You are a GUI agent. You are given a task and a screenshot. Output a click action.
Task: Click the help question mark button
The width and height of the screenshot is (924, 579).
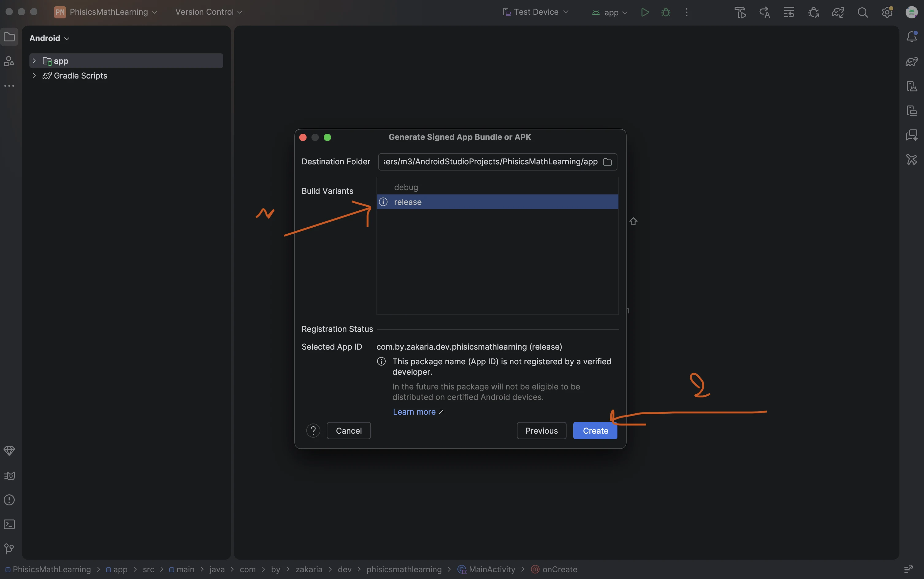point(313,431)
